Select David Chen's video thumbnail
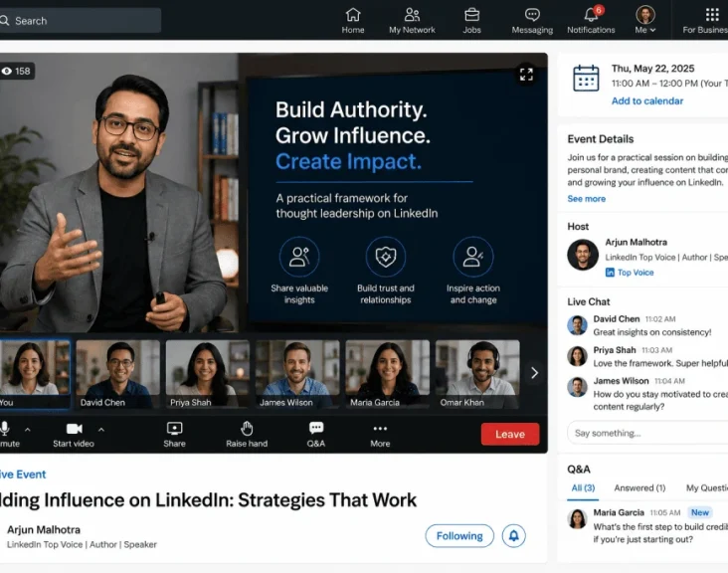Viewport: 728px width, 573px height. pyautogui.click(x=118, y=374)
